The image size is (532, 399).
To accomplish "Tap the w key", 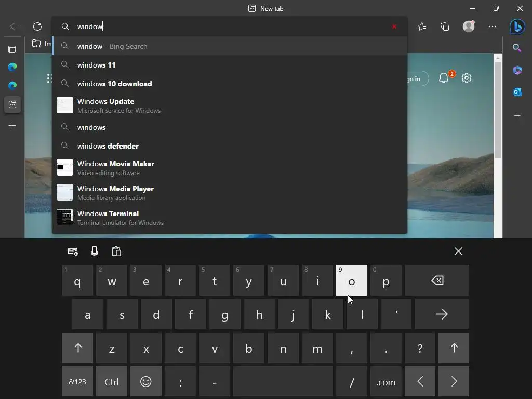I will pos(112,280).
